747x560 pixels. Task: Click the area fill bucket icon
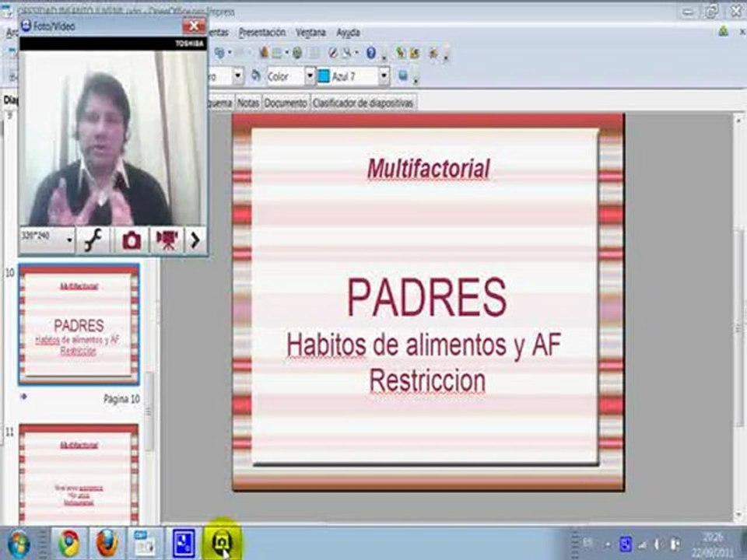pyautogui.click(x=256, y=75)
